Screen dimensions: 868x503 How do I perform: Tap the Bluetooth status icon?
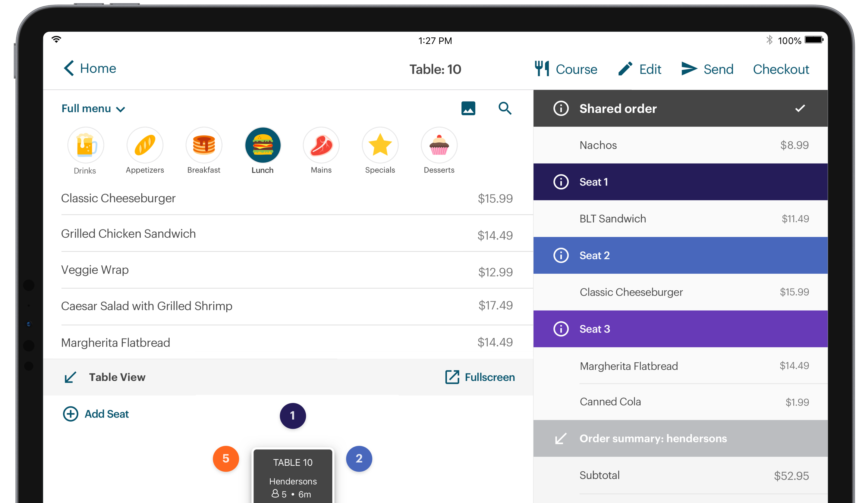pyautogui.click(x=769, y=40)
